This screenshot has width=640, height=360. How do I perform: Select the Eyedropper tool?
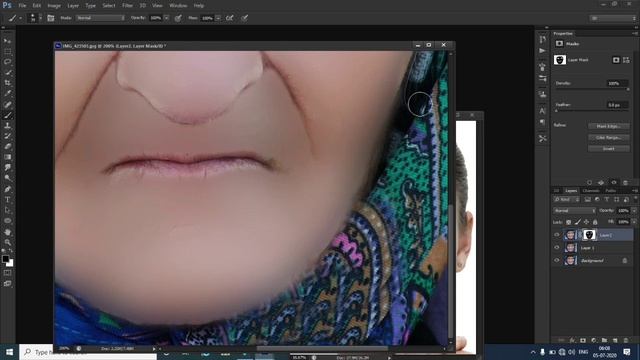[7, 93]
